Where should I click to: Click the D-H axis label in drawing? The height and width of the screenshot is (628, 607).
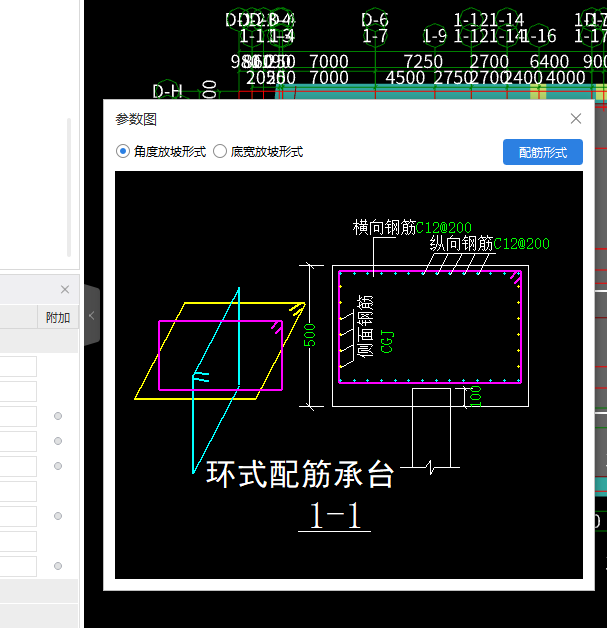[x=167, y=92]
